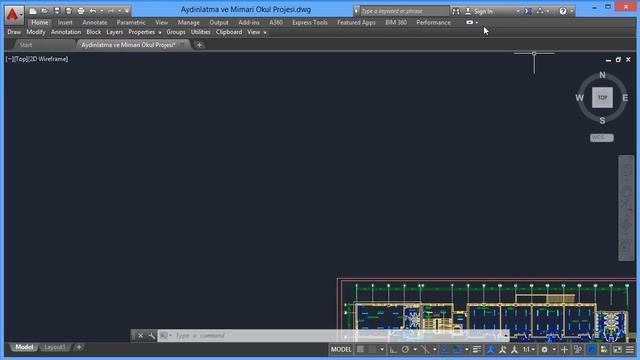
Task: Expand the Help dropdown arrow
Action: pyautogui.click(x=571, y=11)
